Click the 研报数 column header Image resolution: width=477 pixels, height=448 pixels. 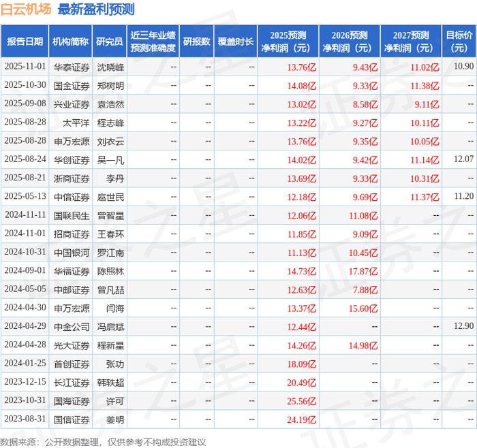tap(196, 42)
